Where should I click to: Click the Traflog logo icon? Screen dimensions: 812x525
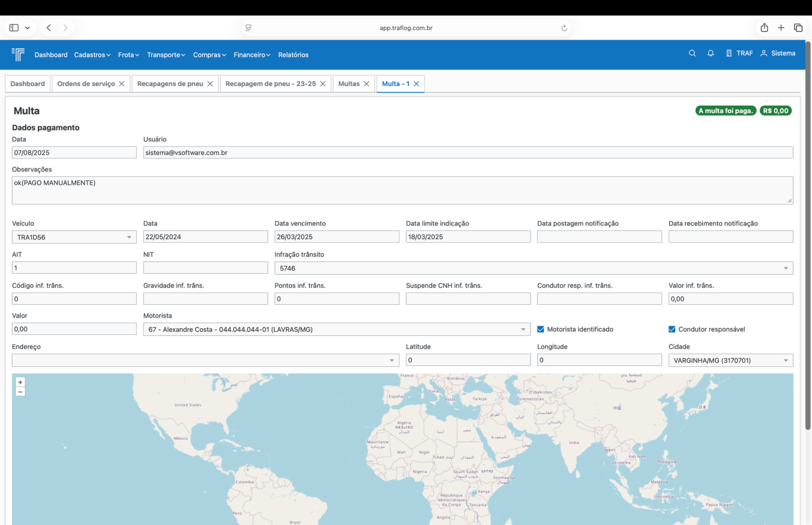click(18, 54)
